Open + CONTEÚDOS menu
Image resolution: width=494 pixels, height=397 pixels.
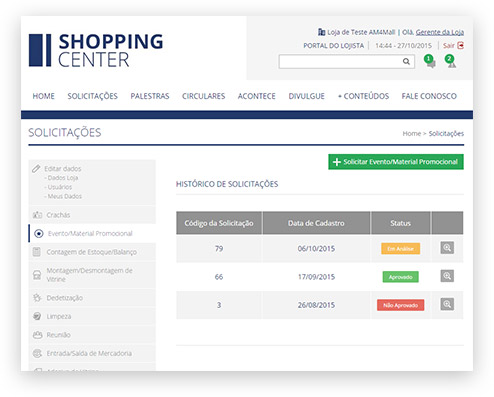click(x=363, y=96)
